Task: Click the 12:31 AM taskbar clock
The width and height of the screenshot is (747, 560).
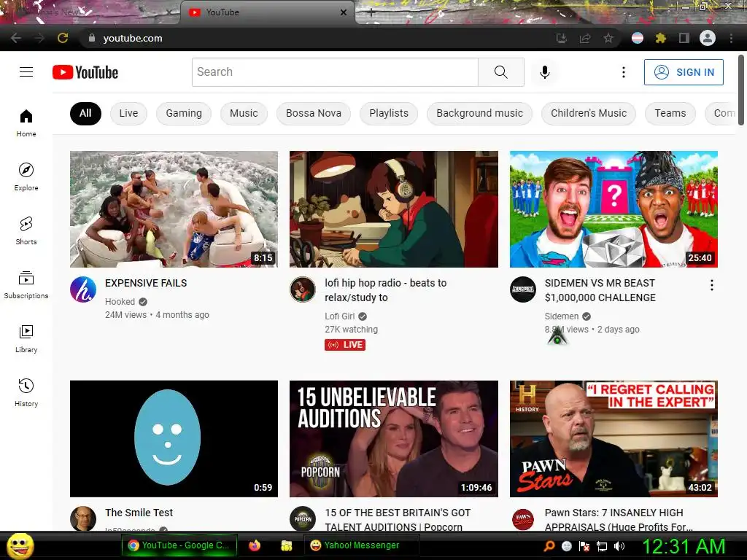Action: tap(684, 546)
